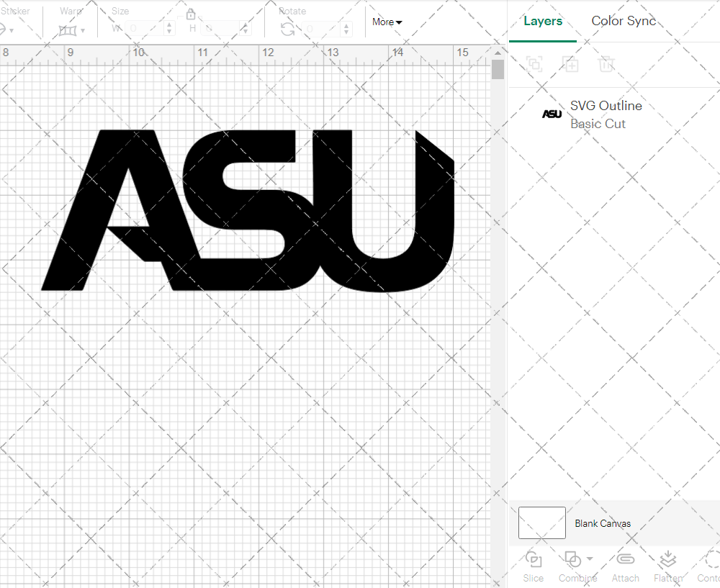Click the Blank Canvas color swatch
The width and height of the screenshot is (720, 588).
[x=541, y=523]
